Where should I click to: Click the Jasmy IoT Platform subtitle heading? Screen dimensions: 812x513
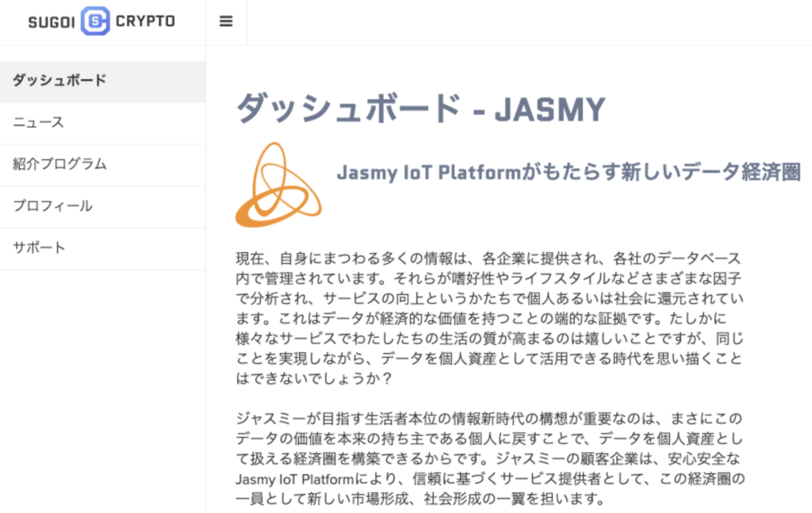569,172
